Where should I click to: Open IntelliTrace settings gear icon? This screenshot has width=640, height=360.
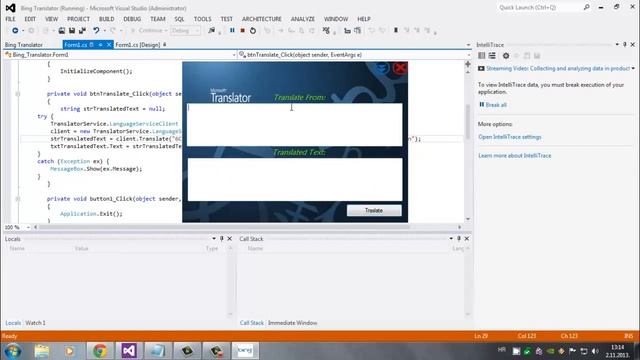[x=506, y=56]
